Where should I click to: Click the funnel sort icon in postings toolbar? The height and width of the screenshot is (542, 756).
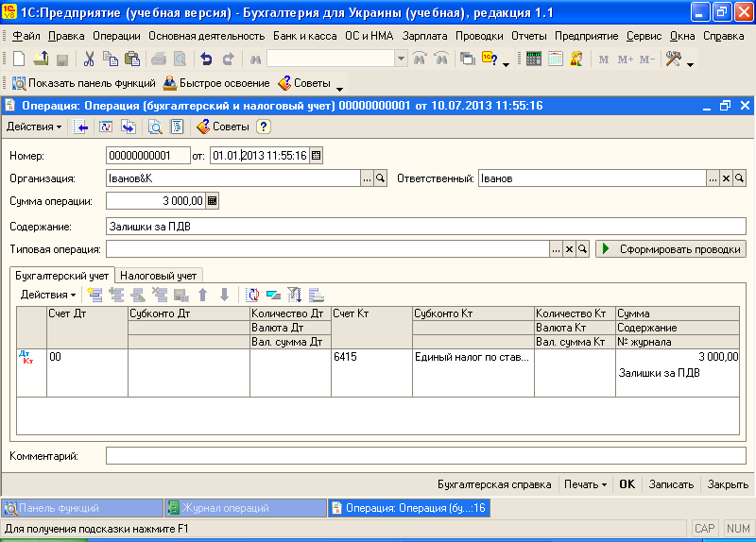(294, 295)
